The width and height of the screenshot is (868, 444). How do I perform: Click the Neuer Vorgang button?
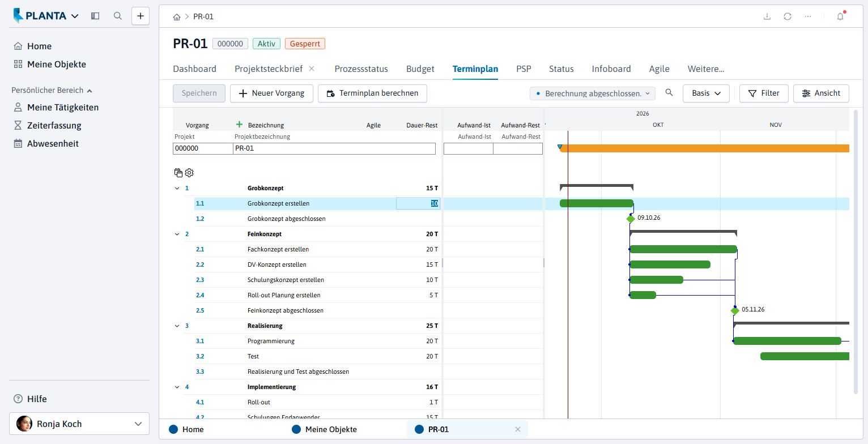(271, 93)
